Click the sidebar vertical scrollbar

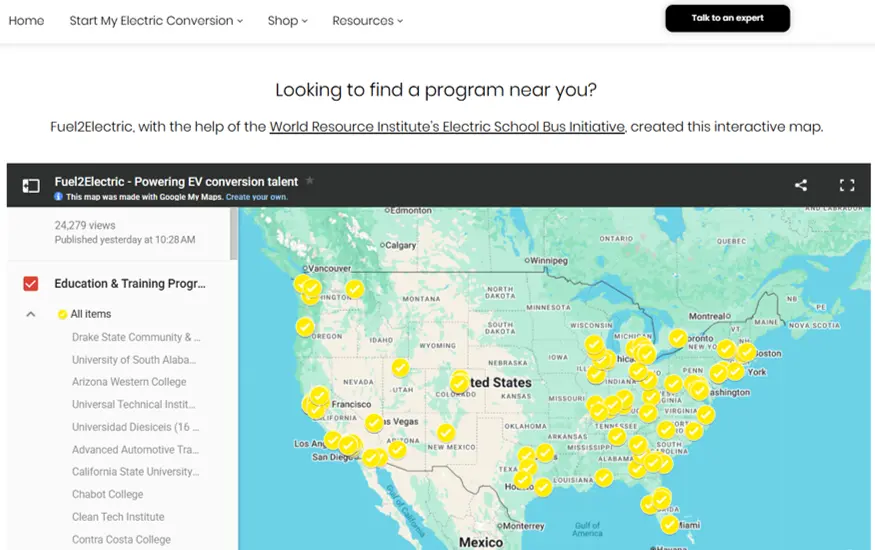(x=233, y=234)
